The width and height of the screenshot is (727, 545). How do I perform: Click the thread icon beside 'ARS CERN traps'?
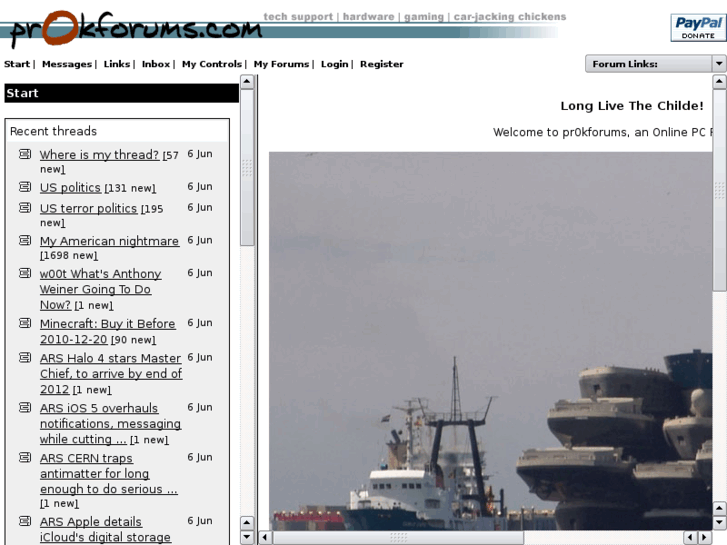[x=25, y=457]
